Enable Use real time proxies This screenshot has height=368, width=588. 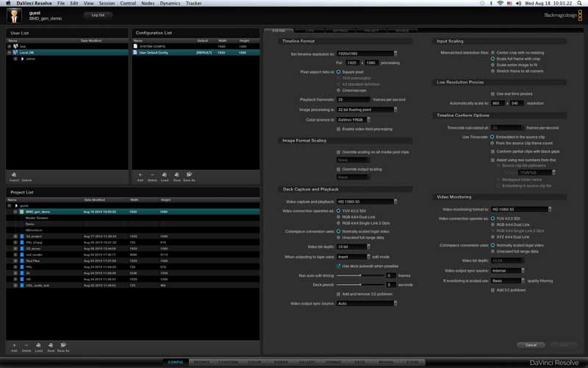(492, 94)
